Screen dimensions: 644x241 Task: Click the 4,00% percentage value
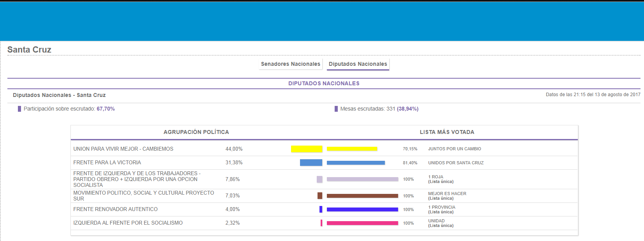pyautogui.click(x=233, y=209)
